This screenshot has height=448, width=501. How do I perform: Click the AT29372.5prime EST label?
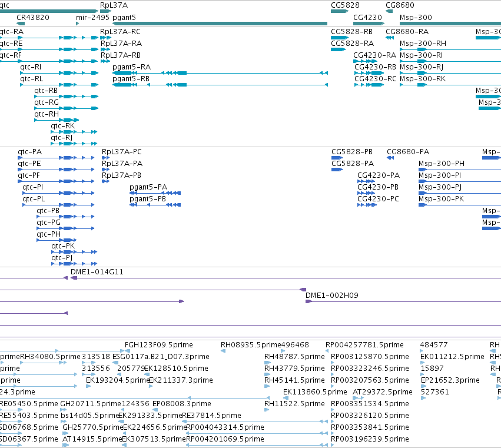383,393
